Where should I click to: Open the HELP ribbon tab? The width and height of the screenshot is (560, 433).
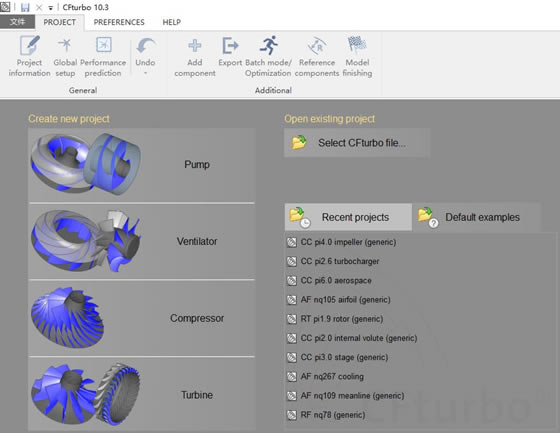coord(171,22)
